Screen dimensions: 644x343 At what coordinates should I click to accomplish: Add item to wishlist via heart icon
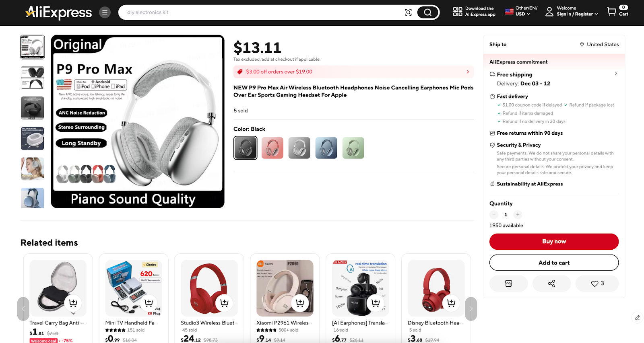(597, 283)
